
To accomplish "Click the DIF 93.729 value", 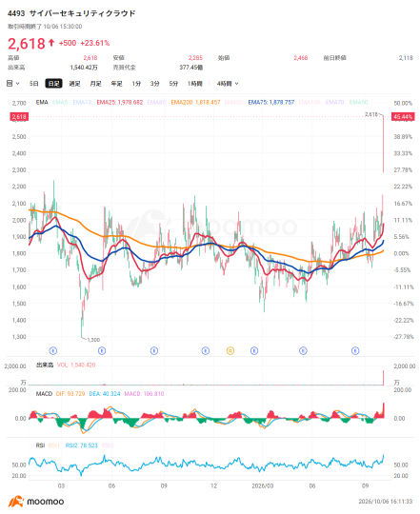I will point(70,394).
